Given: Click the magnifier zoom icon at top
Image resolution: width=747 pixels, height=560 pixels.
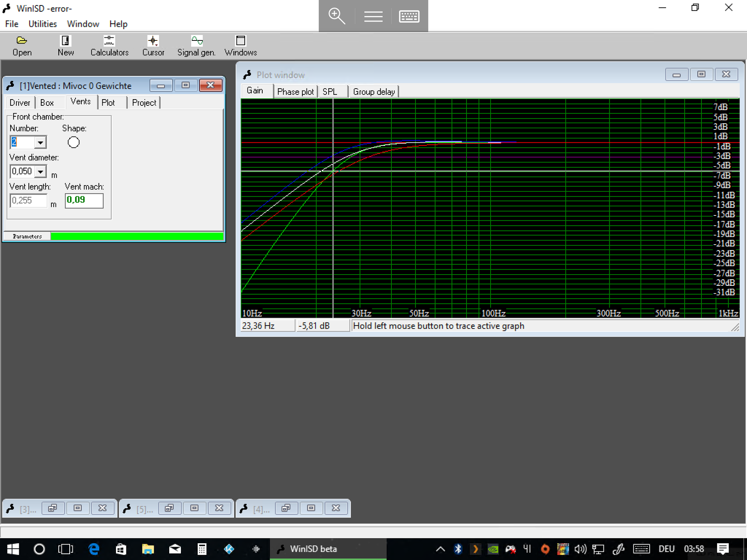Looking at the screenshot, I should pyautogui.click(x=337, y=16).
